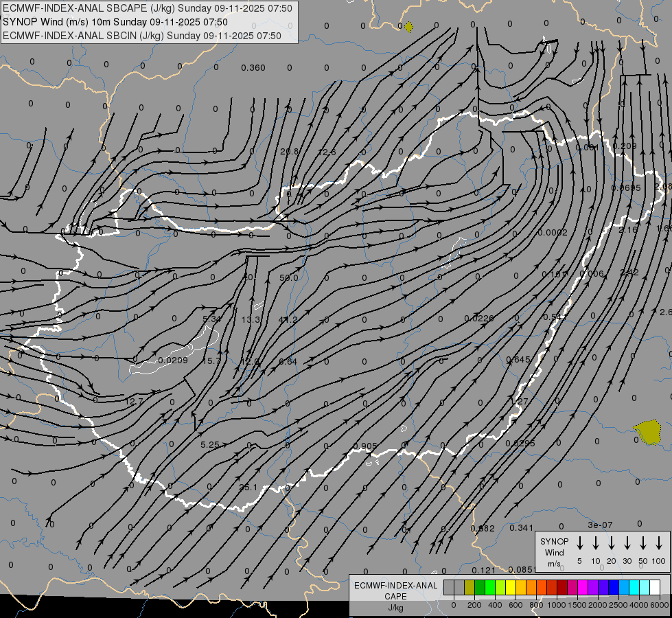Image resolution: width=672 pixels, height=618 pixels.
Task: Click the 'SYNOP Wind m/s' legend label
Action: (x=554, y=552)
